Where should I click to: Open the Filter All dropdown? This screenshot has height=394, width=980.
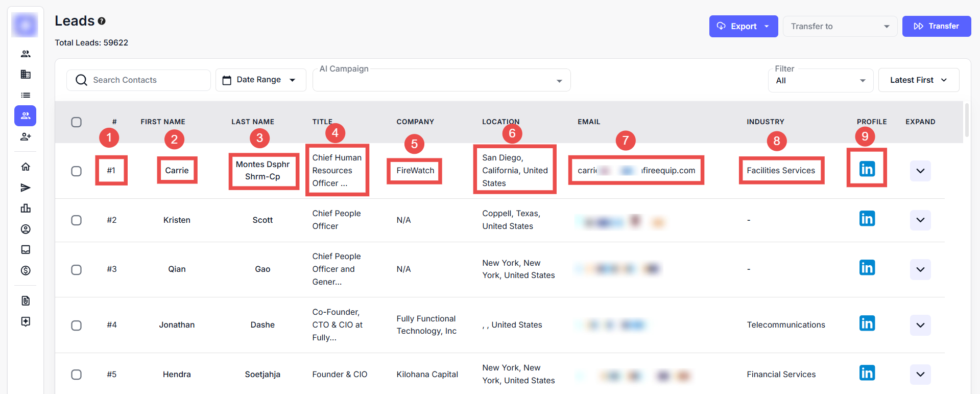[820, 80]
